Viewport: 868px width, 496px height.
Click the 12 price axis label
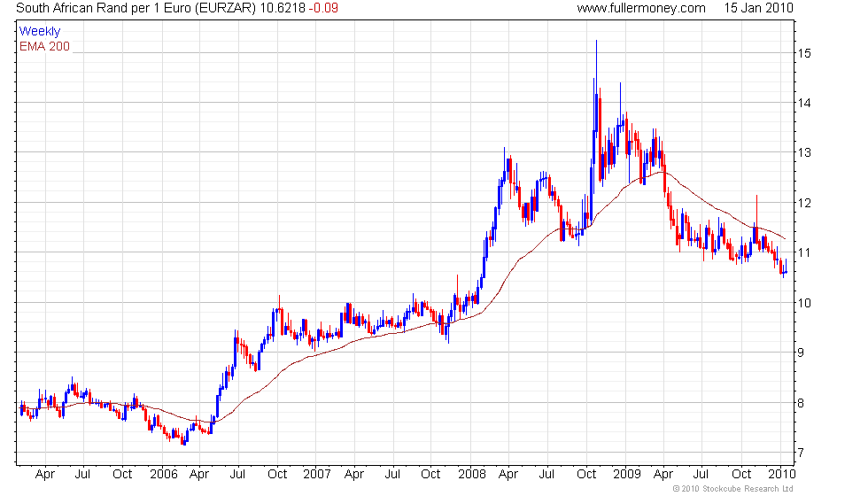point(804,203)
